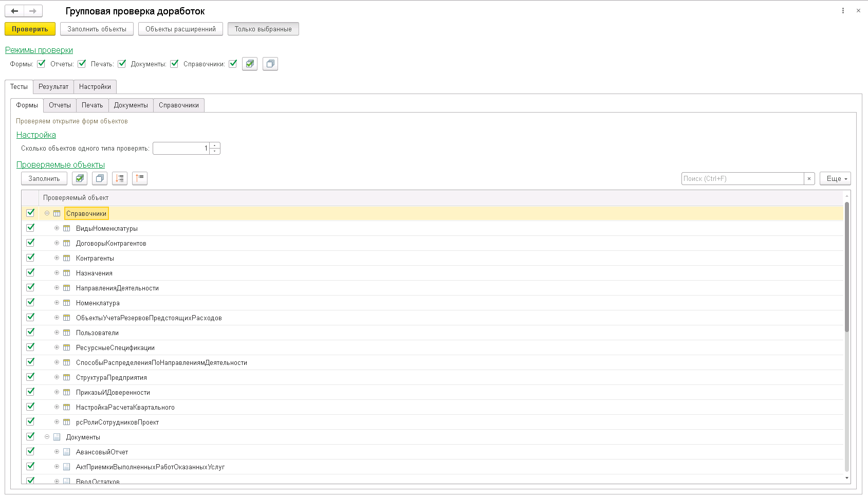The width and height of the screenshot is (868, 496).
Task: Click the Заполнить button above the list
Action: coord(44,178)
